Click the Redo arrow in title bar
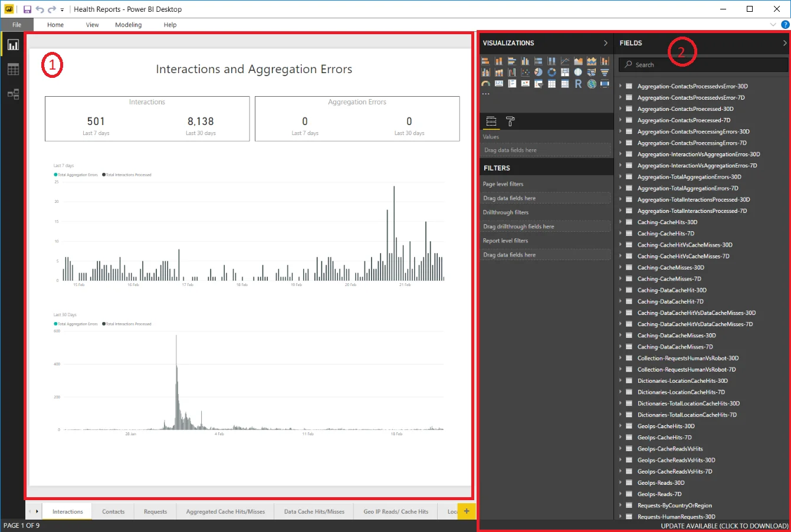Screen dimensions: 791x532 tap(52, 9)
